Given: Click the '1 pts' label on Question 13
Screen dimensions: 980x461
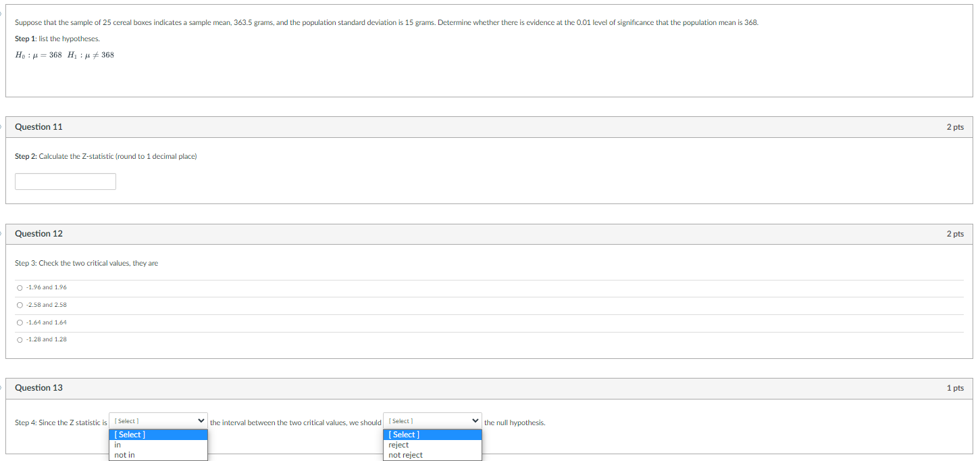Looking at the screenshot, I should tap(955, 388).
